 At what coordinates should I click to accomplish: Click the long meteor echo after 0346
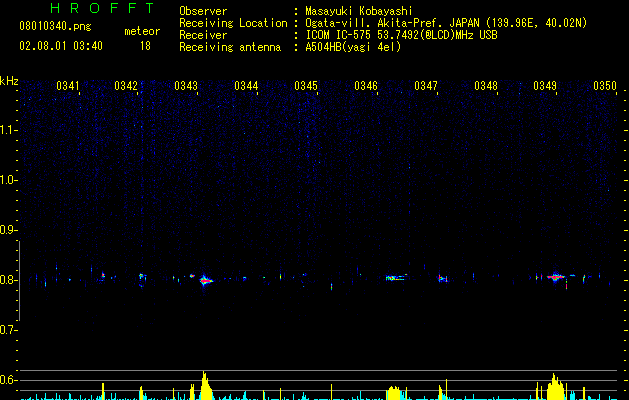(x=395, y=278)
